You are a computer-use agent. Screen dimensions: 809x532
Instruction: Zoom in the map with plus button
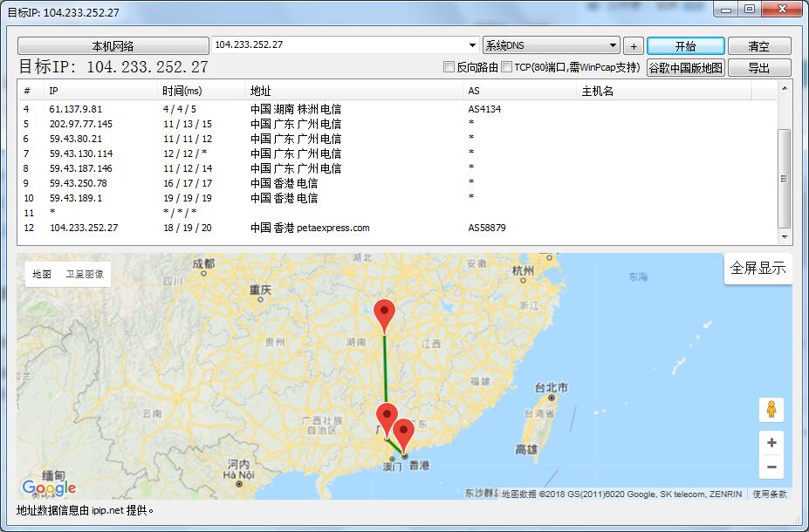[x=771, y=443]
